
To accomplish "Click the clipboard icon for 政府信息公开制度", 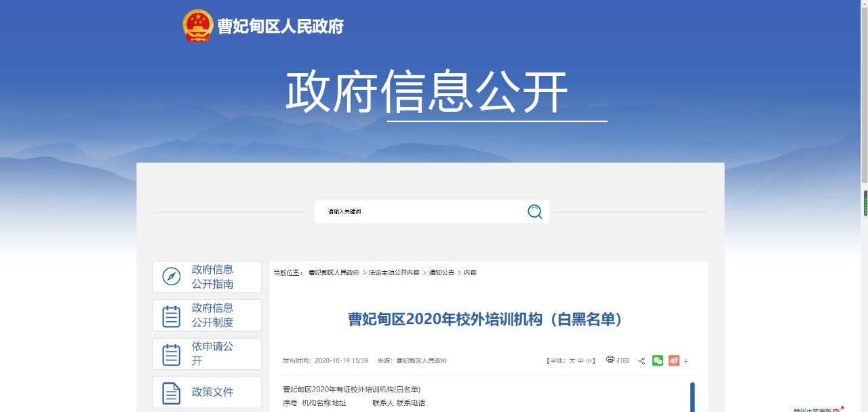I will pos(172,316).
